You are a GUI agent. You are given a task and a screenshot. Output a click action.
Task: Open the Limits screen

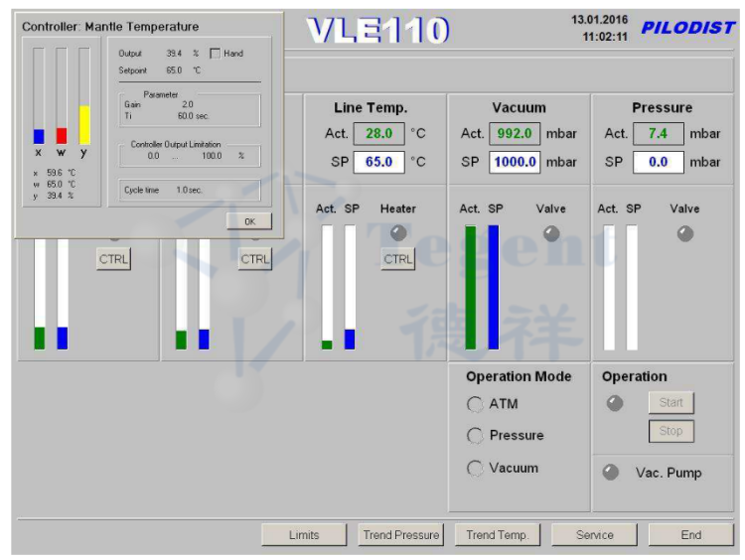click(304, 535)
